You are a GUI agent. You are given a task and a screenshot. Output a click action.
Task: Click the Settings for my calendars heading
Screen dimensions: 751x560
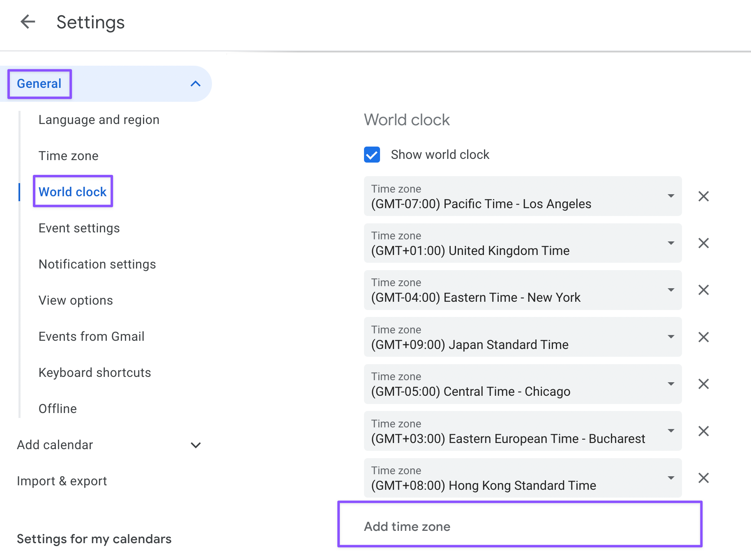pos(94,539)
